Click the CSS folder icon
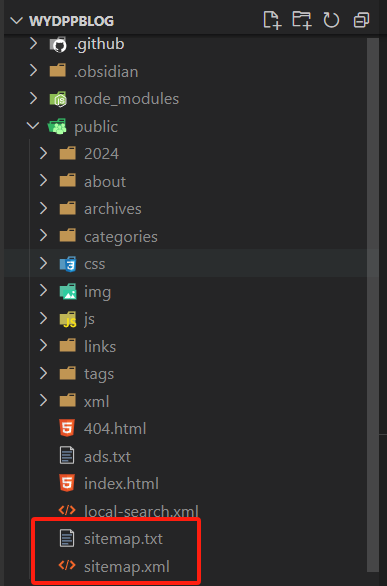The height and width of the screenshot is (586, 387). 68,264
